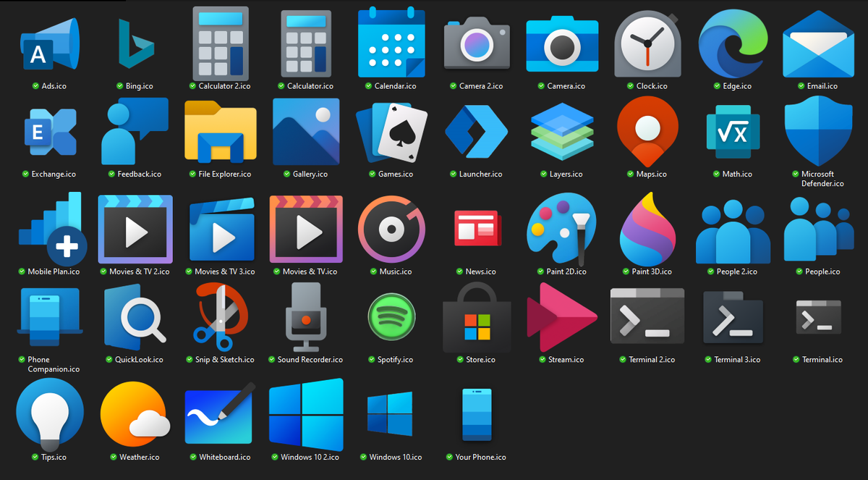868x480 pixels.
Task: Click the Calendar.ico icon
Action: click(391, 44)
